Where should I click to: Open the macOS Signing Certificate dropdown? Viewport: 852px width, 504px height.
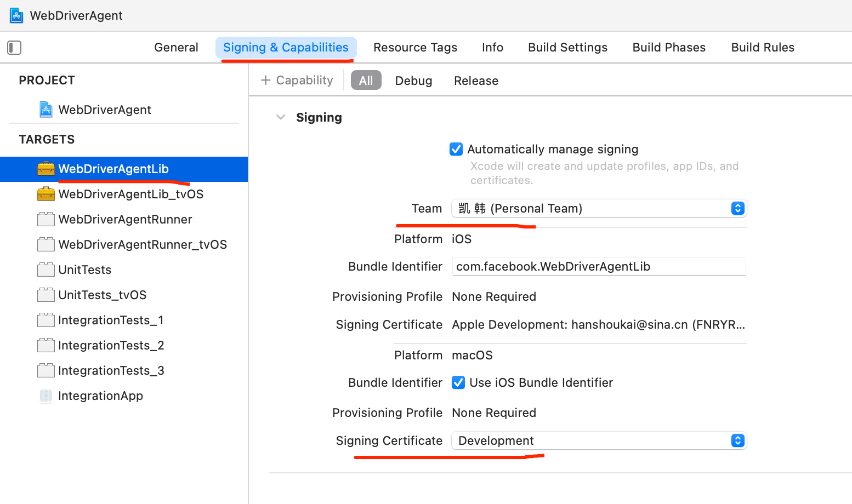(599, 440)
